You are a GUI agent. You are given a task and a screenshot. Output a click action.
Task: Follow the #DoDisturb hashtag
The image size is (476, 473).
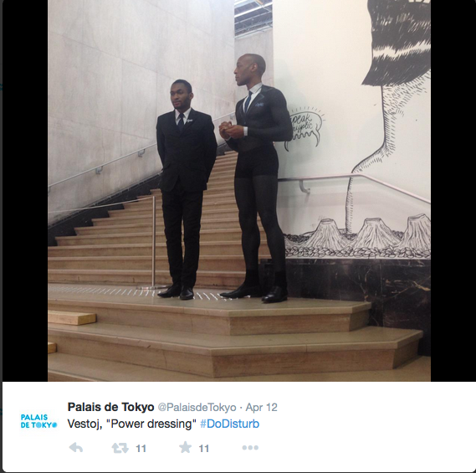[230, 424]
